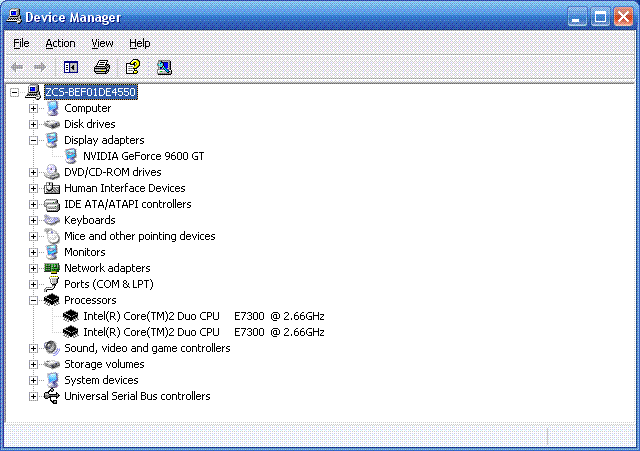Expand the IDE ATA/ATAPI controllers category

[33, 204]
